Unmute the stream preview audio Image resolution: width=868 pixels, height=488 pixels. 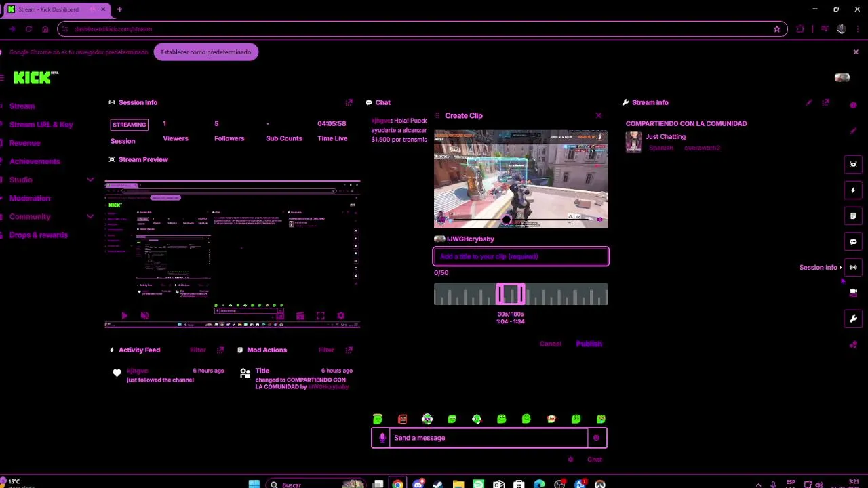click(x=144, y=316)
